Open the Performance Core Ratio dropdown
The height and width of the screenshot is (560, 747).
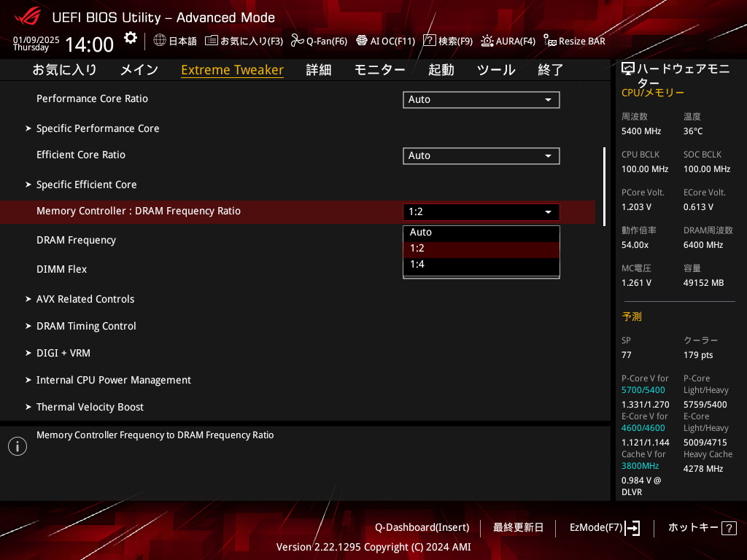click(x=481, y=100)
